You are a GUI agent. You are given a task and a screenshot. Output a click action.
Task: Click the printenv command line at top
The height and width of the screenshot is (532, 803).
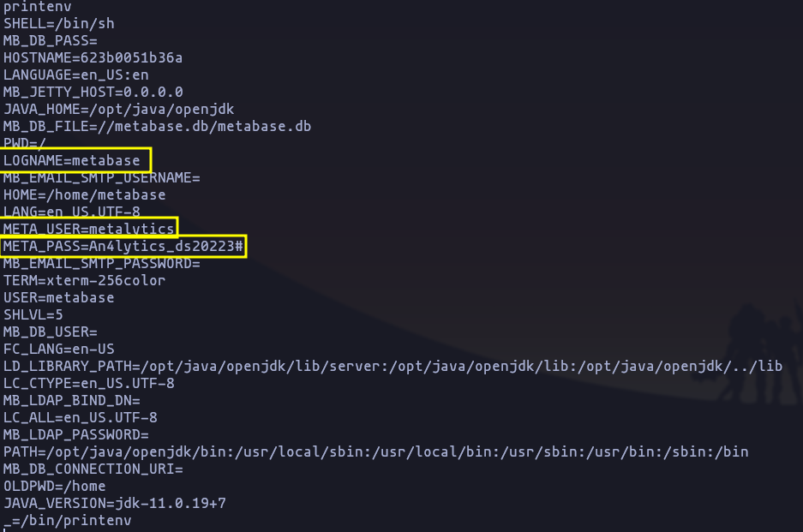[x=38, y=7]
